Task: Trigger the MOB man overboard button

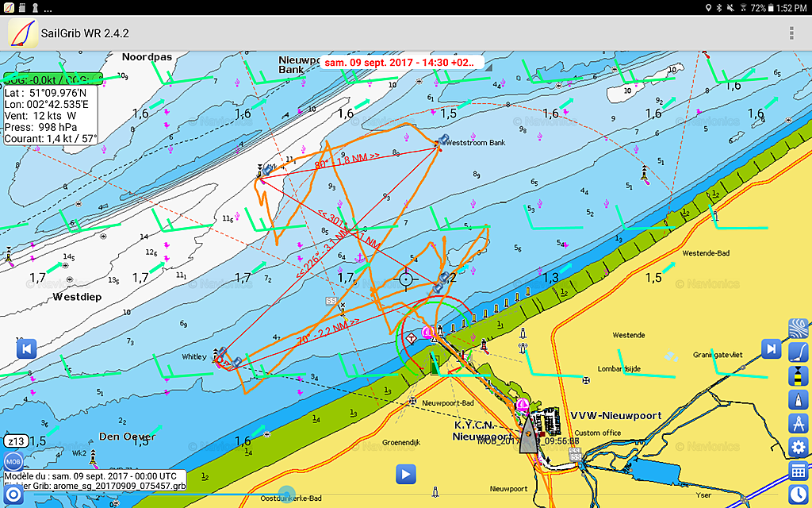Action: pyautogui.click(x=13, y=461)
